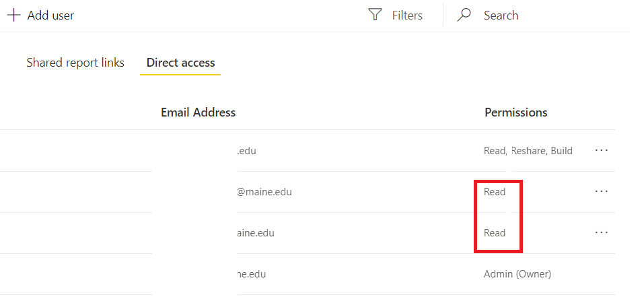Image resolution: width=644 pixels, height=299 pixels.
Task: Open the Filters text button
Action: pos(407,15)
